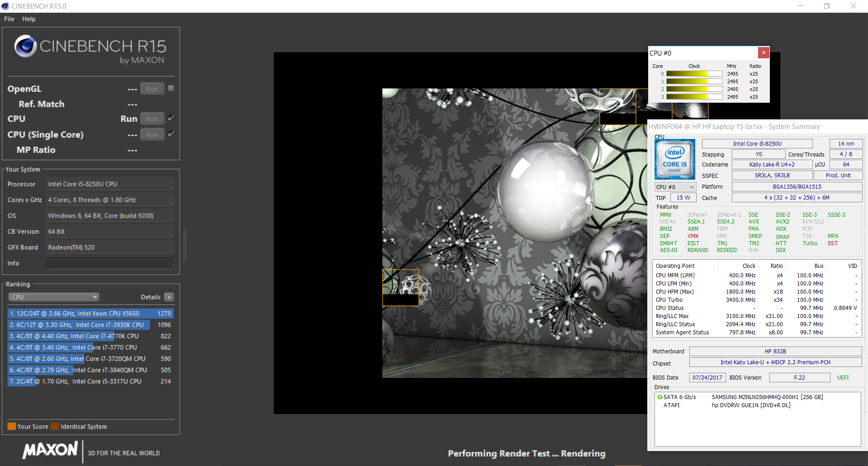Click the UEFI label in HWiNFO64

tap(843, 377)
